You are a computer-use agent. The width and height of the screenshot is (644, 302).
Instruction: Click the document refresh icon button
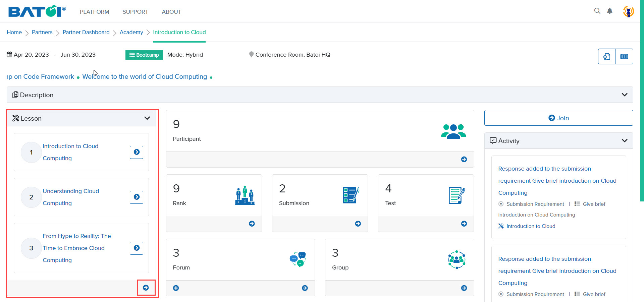coord(606,56)
